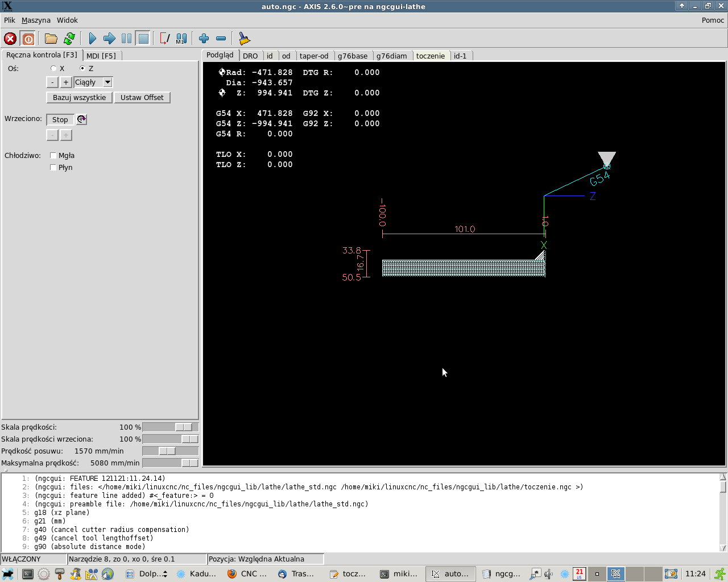728x582 pixels.
Task: Select the X axis radio button
Action: [x=53, y=68]
